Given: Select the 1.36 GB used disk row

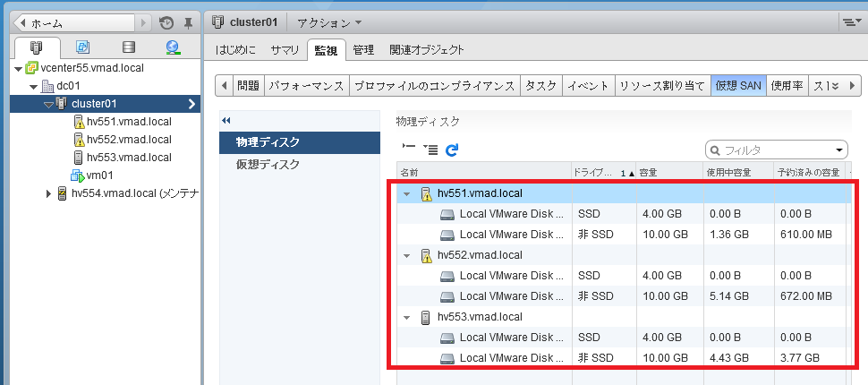Looking at the screenshot, I should pos(622,235).
